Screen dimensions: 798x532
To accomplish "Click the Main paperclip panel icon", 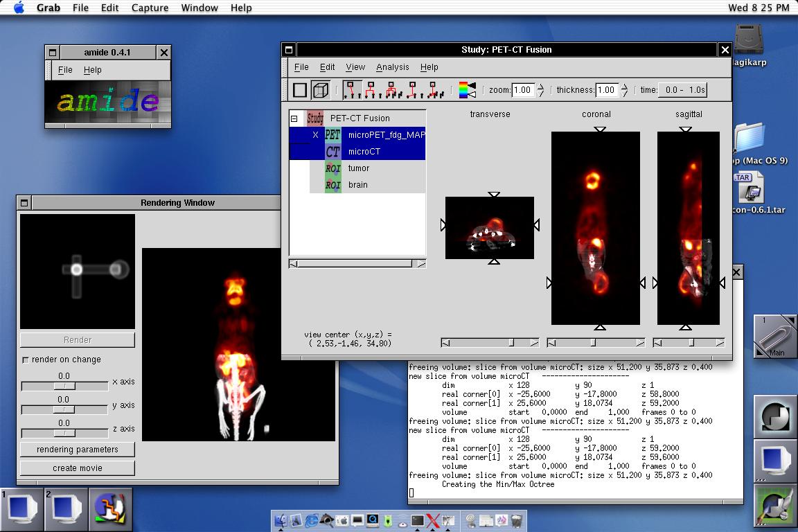I will [x=774, y=337].
